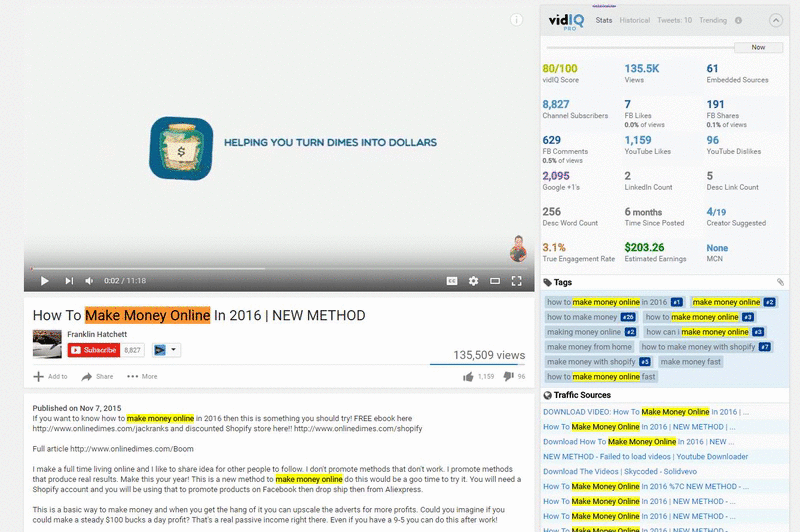Click the 135.5K Views stat

point(642,73)
